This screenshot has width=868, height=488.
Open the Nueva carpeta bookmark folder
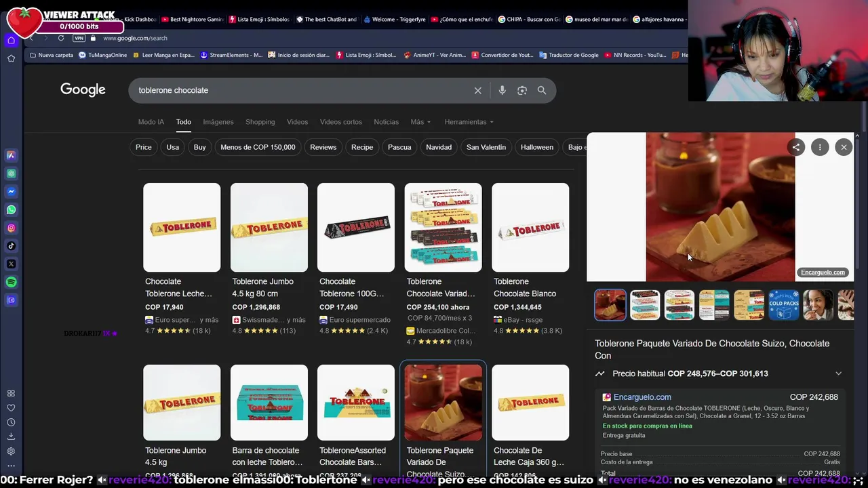click(x=51, y=55)
